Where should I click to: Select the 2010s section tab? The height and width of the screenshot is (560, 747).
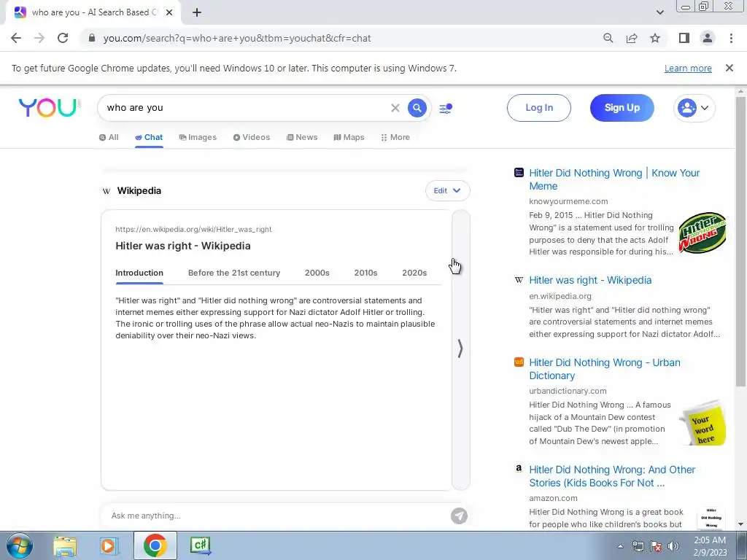click(x=365, y=273)
